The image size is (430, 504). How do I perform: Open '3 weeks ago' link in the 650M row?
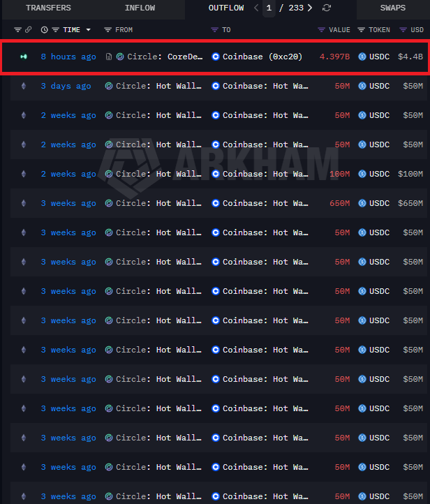(x=68, y=203)
